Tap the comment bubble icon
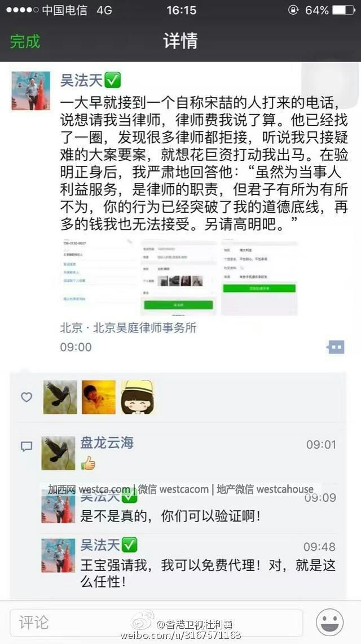The image size is (361, 644). (27, 446)
